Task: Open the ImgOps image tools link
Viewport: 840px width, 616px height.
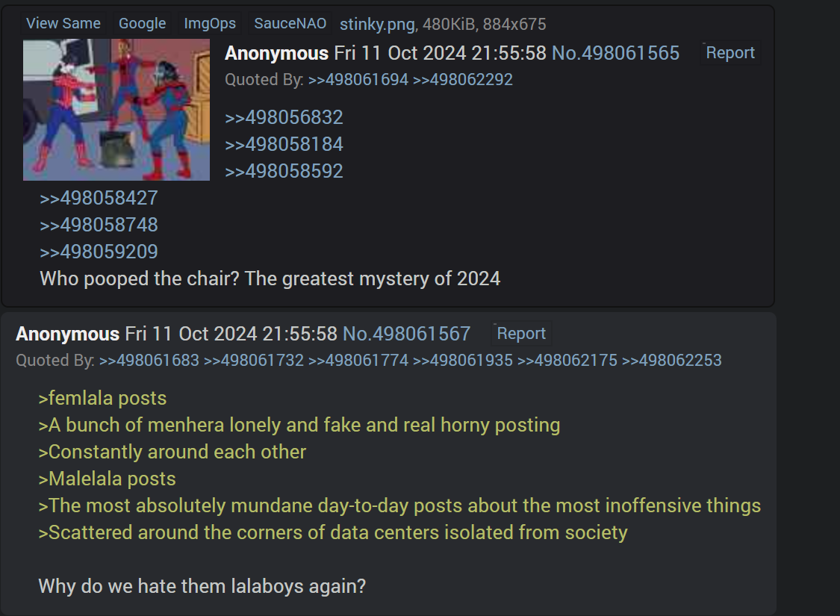Action: point(210,24)
